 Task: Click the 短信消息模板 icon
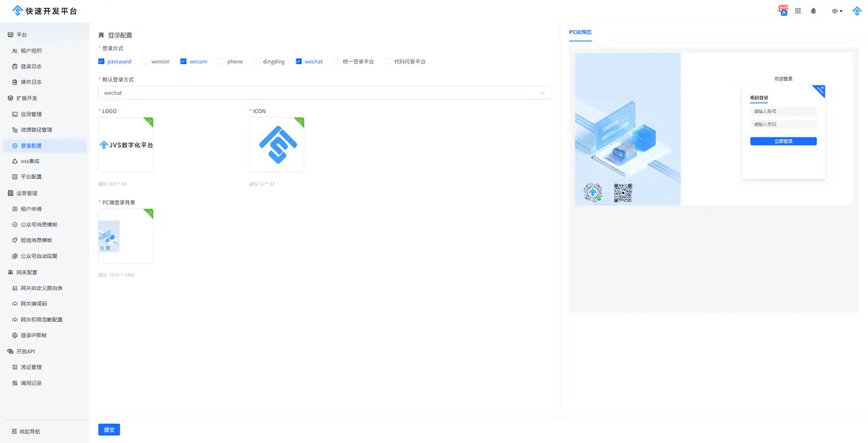(x=15, y=240)
